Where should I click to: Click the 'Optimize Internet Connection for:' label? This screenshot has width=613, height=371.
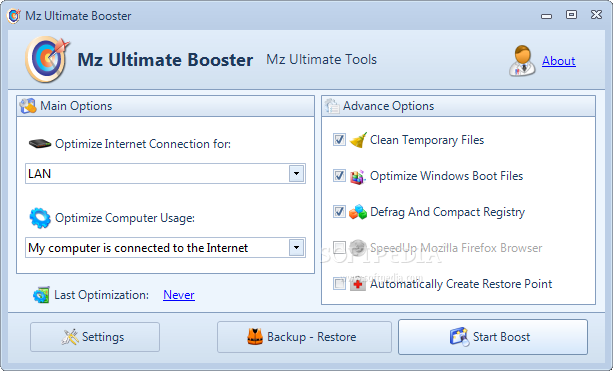[143, 144]
